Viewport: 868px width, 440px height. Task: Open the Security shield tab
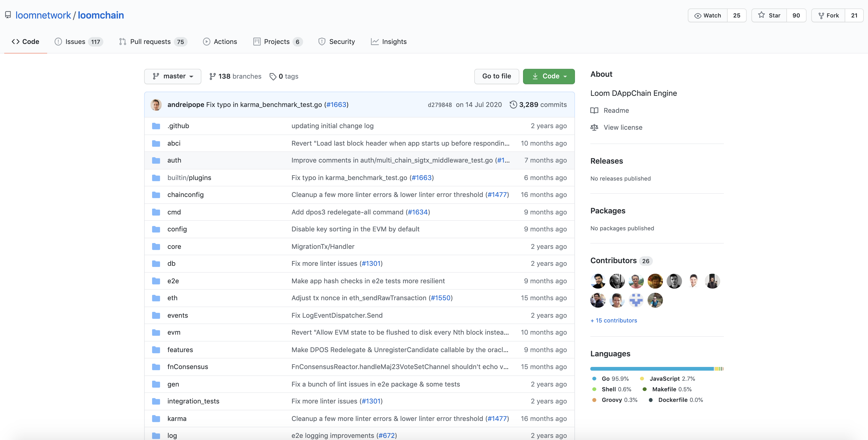(x=322, y=42)
